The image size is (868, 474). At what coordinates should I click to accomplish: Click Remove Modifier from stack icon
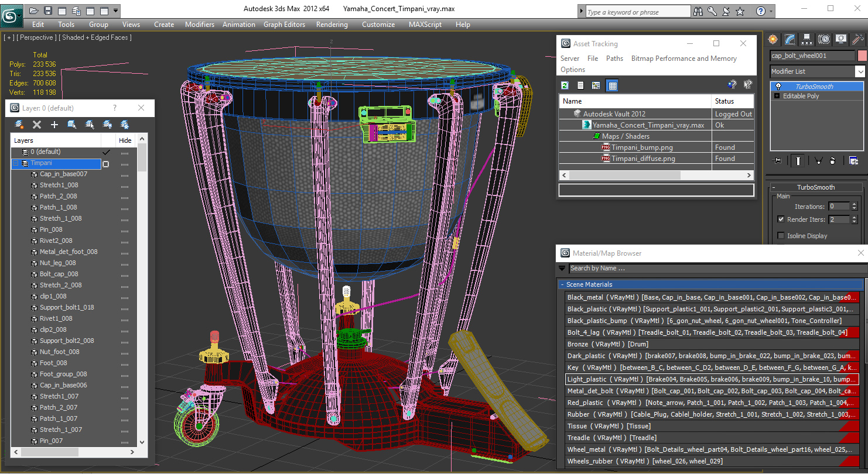click(x=833, y=160)
